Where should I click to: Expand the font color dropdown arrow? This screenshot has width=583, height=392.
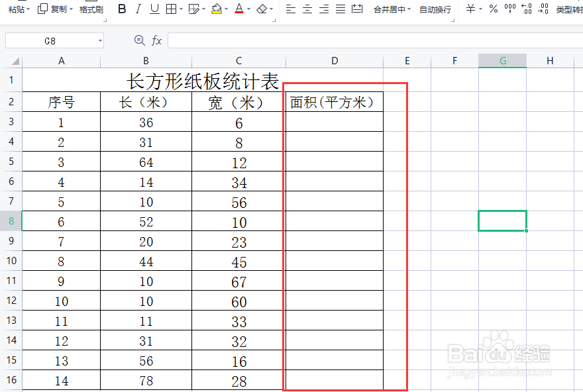coord(248,9)
